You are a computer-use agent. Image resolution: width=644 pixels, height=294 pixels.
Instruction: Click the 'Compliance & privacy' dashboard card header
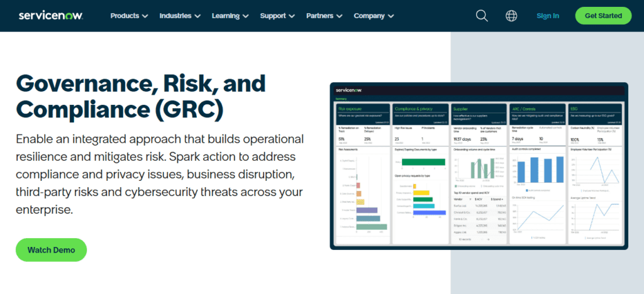[x=420, y=114]
